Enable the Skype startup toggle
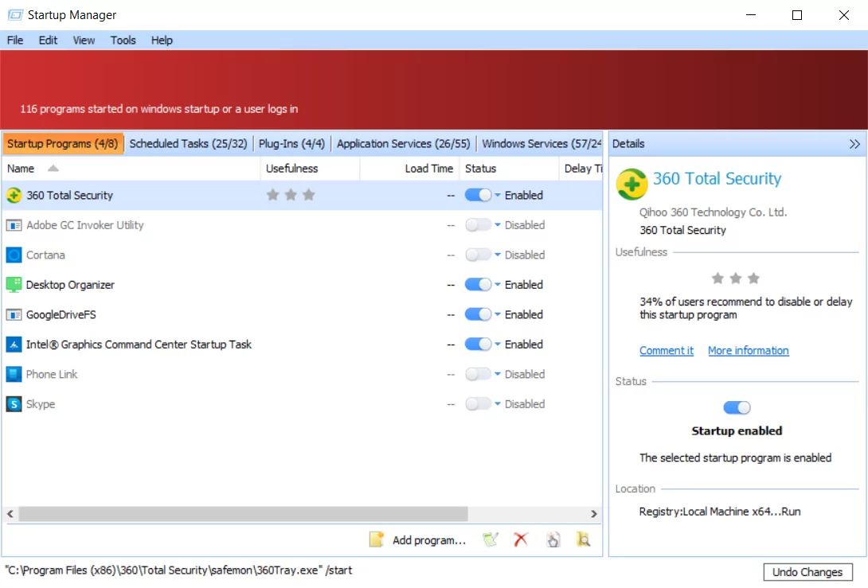868x588 pixels. pos(478,404)
